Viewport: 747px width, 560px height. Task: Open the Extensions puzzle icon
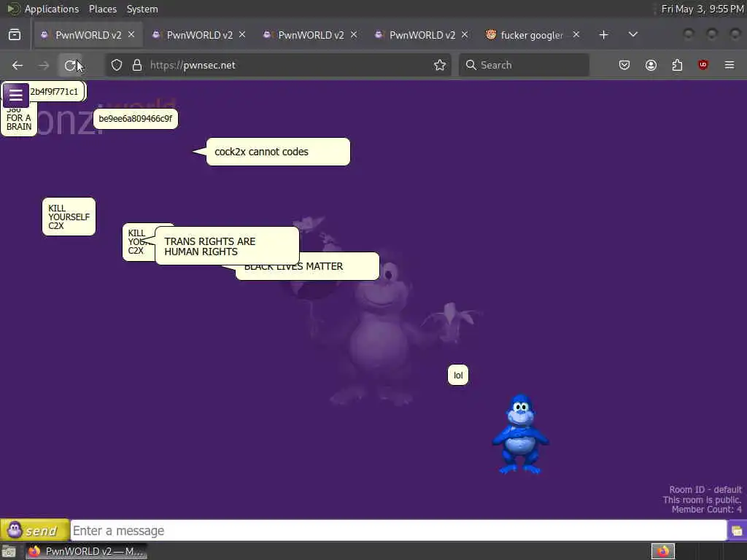click(x=677, y=65)
